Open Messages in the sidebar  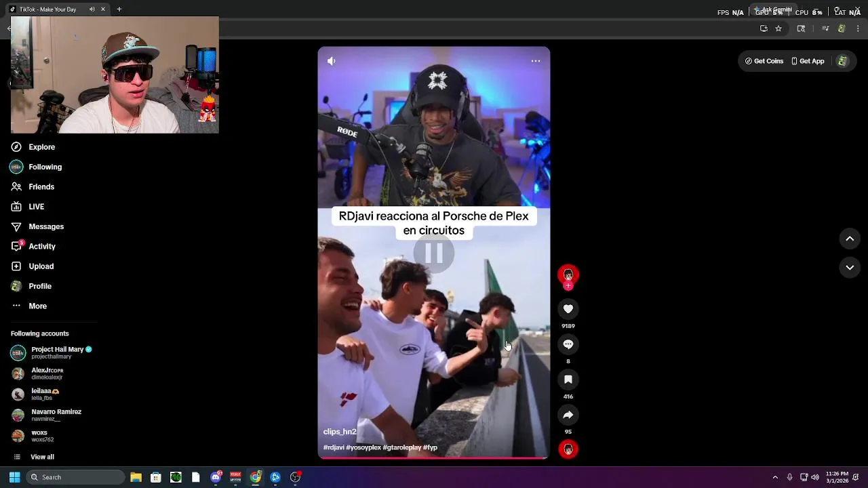(37, 226)
